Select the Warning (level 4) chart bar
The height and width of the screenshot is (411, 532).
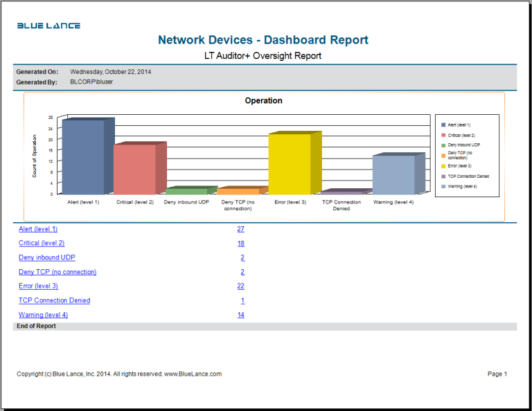click(x=393, y=174)
